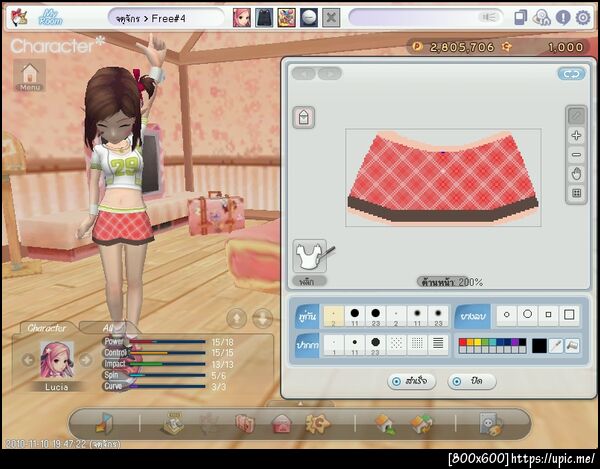
Task: Select the pink-haired character quick slot
Action: [x=242, y=18]
